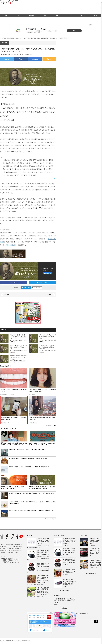Click the wide シェアする Facebook button
Viewport: 102px width, 644px height.
(14, 282)
